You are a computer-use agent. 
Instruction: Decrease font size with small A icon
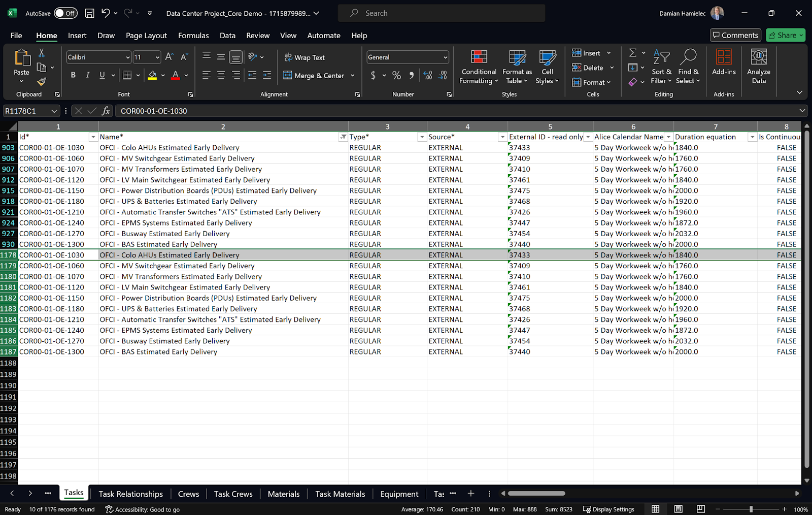coord(184,57)
